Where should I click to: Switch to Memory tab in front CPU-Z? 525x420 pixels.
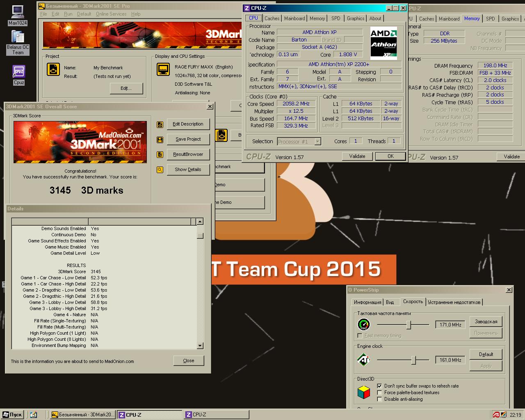coord(317,18)
